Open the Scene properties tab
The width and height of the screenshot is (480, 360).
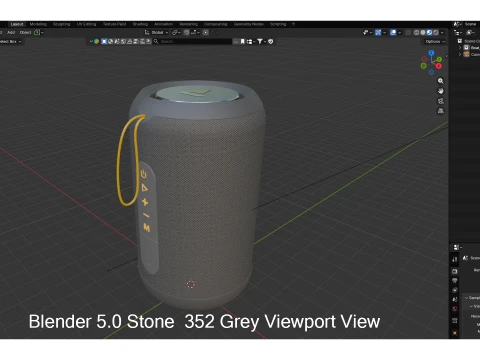click(x=455, y=300)
